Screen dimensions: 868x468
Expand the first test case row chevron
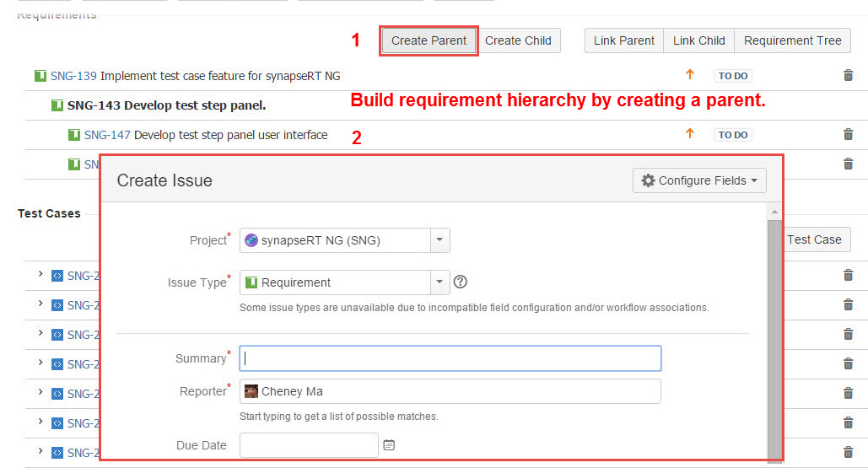(x=40, y=275)
